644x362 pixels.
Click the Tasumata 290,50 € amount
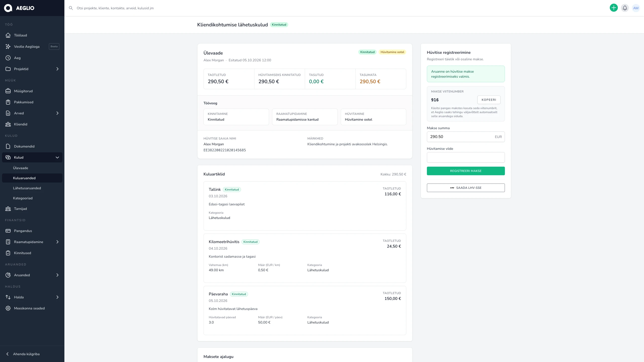(x=370, y=81)
